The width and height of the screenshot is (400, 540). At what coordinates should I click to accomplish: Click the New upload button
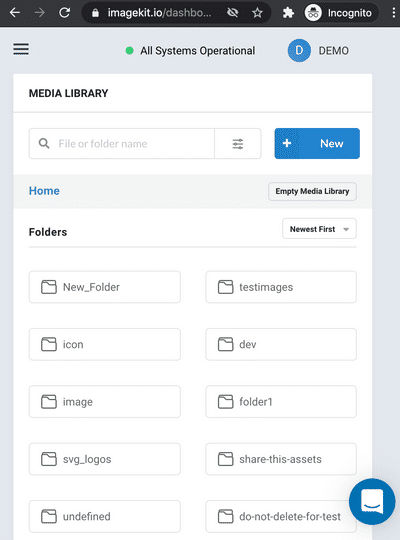point(317,144)
